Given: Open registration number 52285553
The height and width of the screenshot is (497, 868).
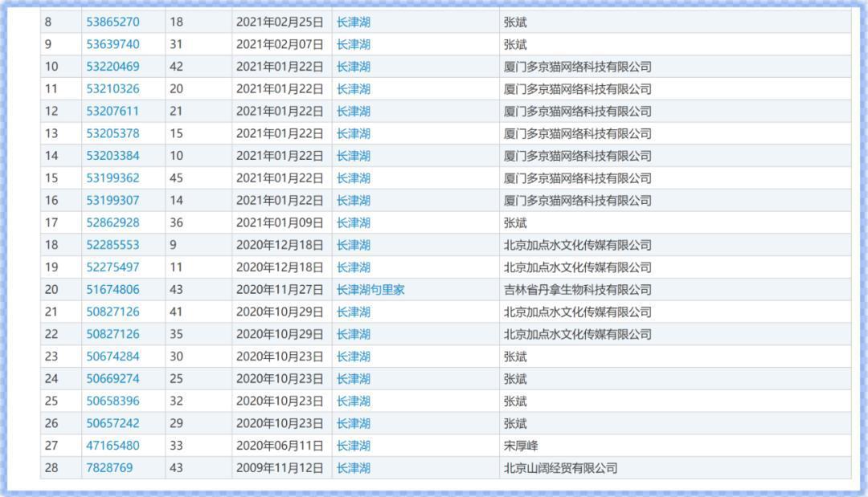Looking at the screenshot, I should click(x=113, y=245).
